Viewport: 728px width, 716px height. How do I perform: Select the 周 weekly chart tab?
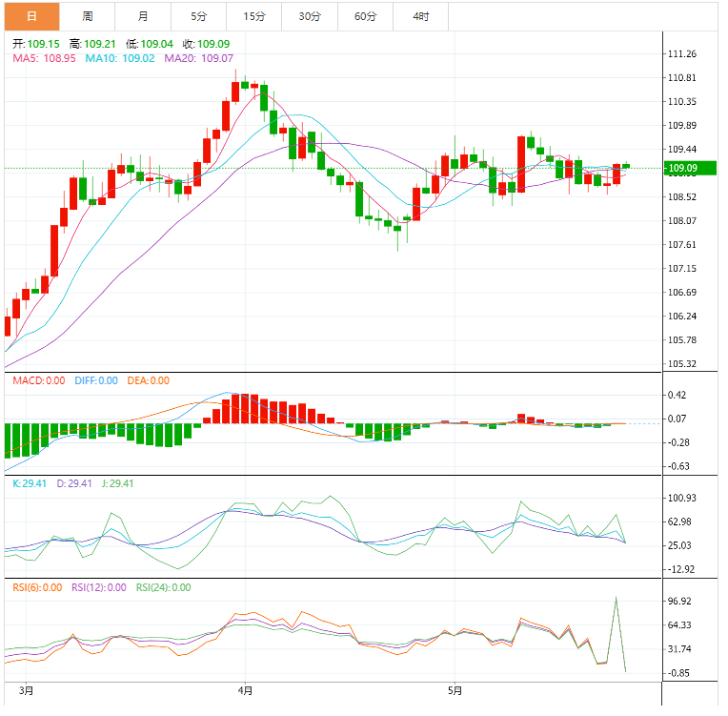point(88,16)
